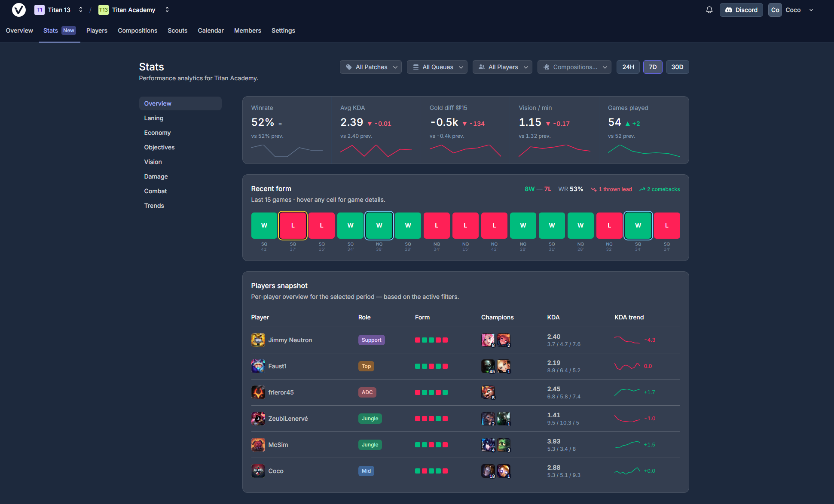Open the All Players filter dropdown
Viewport: 834px width, 504px height.
coord(502,67)
